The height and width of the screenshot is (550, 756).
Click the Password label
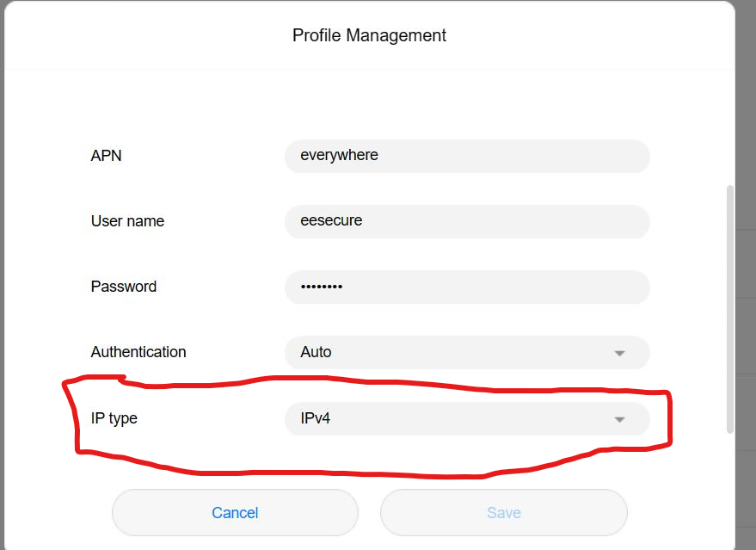point(124,287)
